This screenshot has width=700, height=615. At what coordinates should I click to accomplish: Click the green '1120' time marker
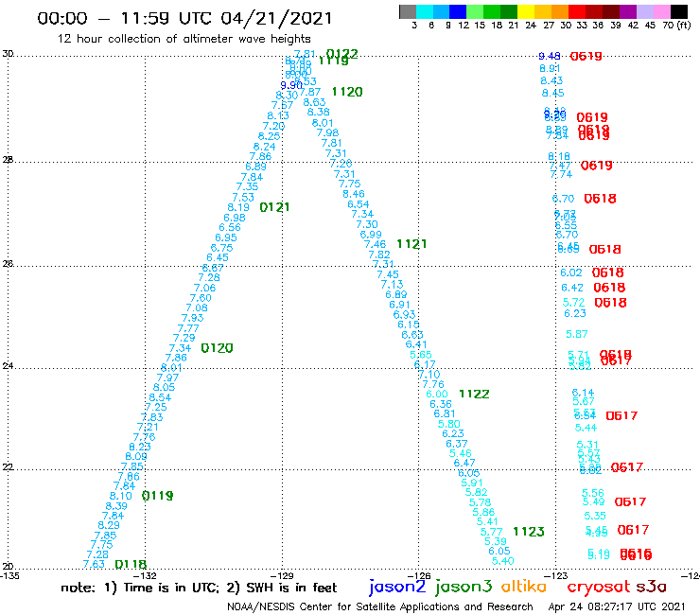pos(347,92)
